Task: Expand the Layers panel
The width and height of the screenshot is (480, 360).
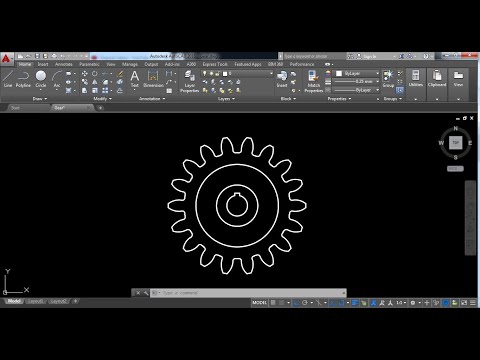Action: click(226, 99)
